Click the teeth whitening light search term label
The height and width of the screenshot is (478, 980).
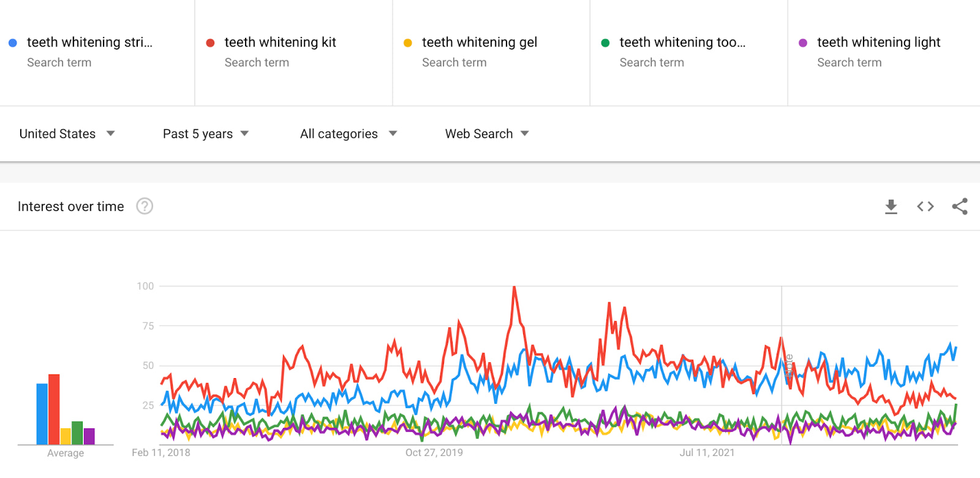tap(878, 42)
